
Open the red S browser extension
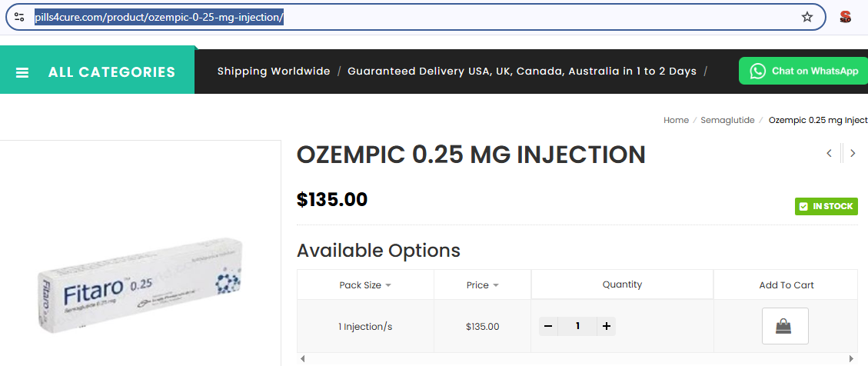coord(846,17)
